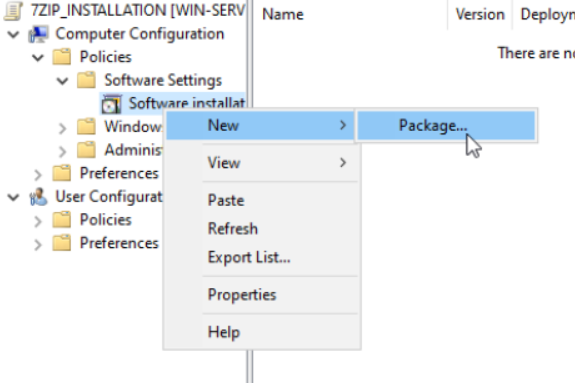The image size is (575, 383).
Task: Select Policies label under User Configuration
Action: point(106,220)
